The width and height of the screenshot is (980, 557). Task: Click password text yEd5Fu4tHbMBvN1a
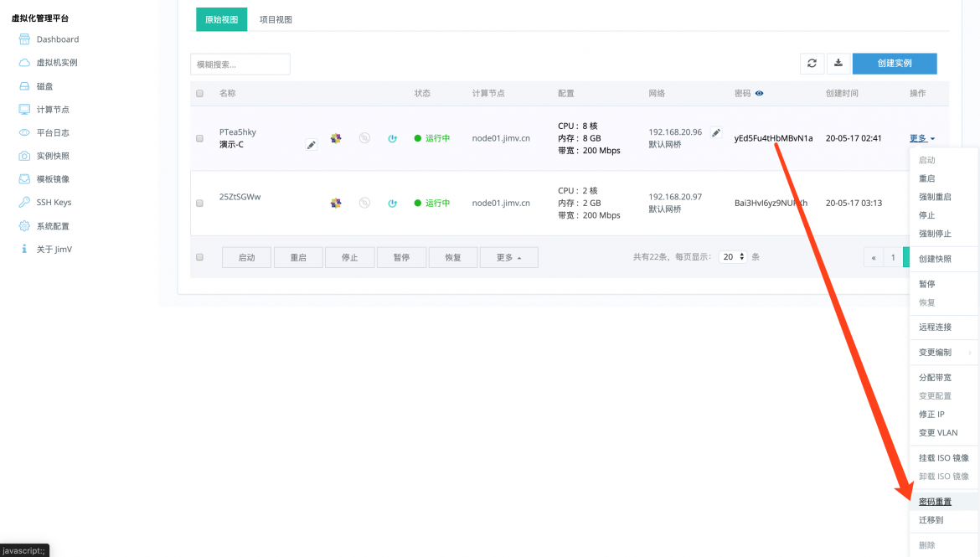(x=773, y=138)
